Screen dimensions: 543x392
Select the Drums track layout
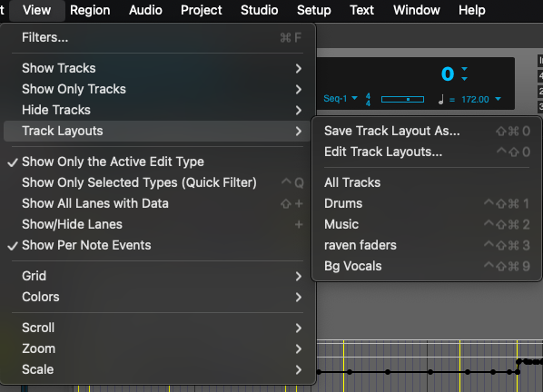pyautogui.click(x=427, y=203)
